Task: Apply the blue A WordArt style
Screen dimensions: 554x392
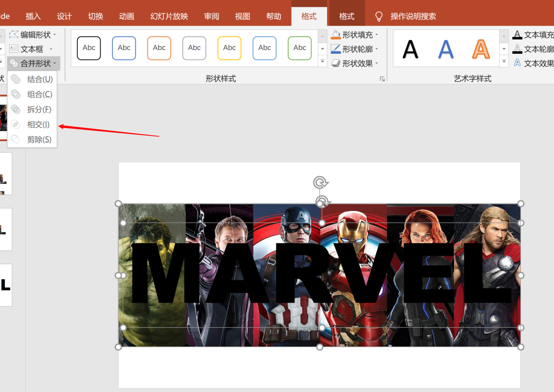Action: pos(446,49)
